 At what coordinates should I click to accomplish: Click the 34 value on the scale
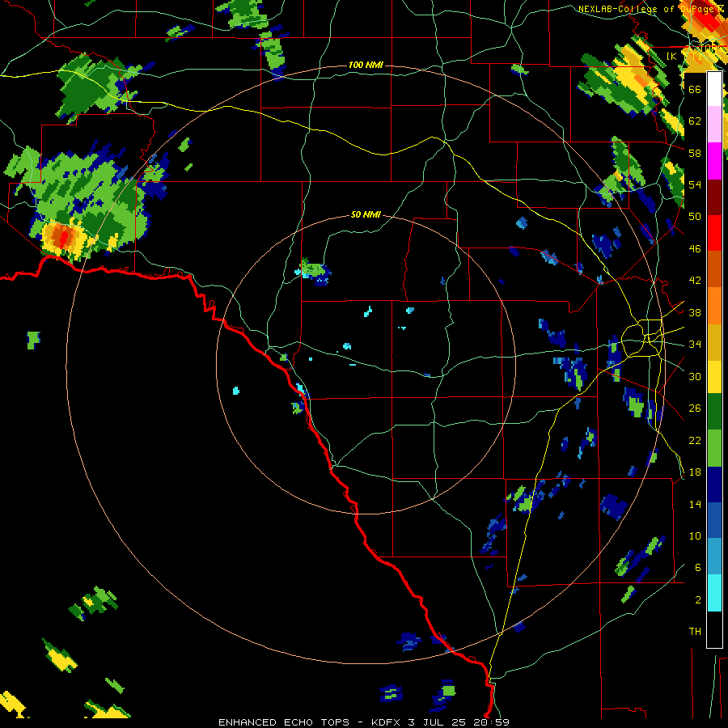point(695,344)
